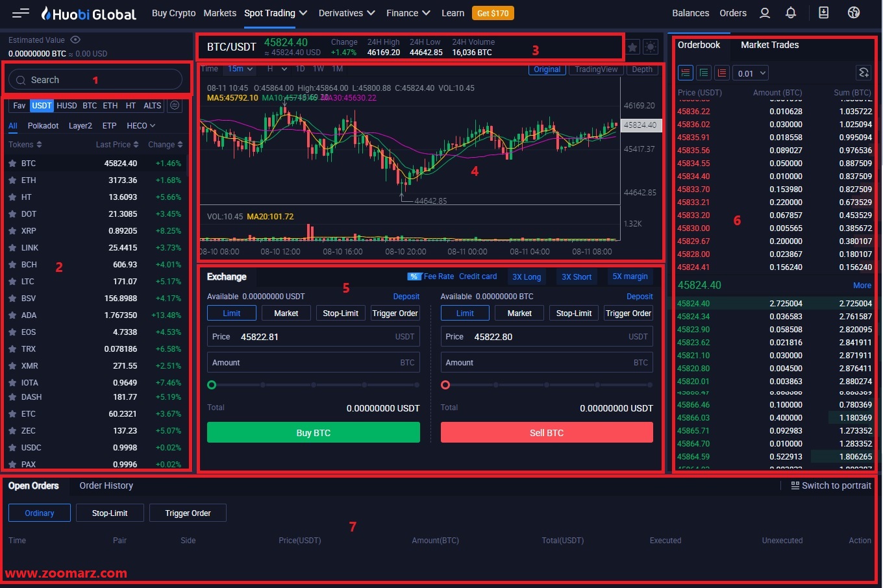The width and height of the screenshot is (883, 588).
Task: Favorite LTC with its star icon
Action: [12, 282]
